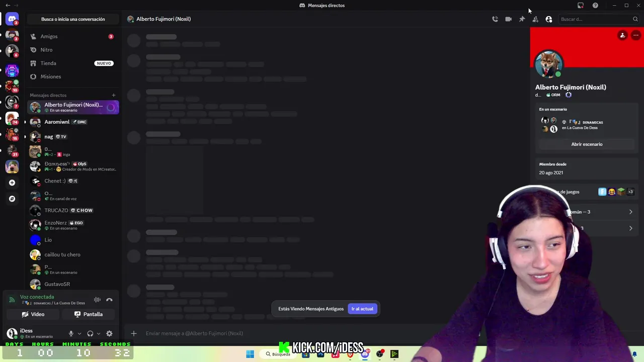The height and width of the screenshot is (362, 644).
Task: Create a new DM with the plus icon
Action: (114, 95)
